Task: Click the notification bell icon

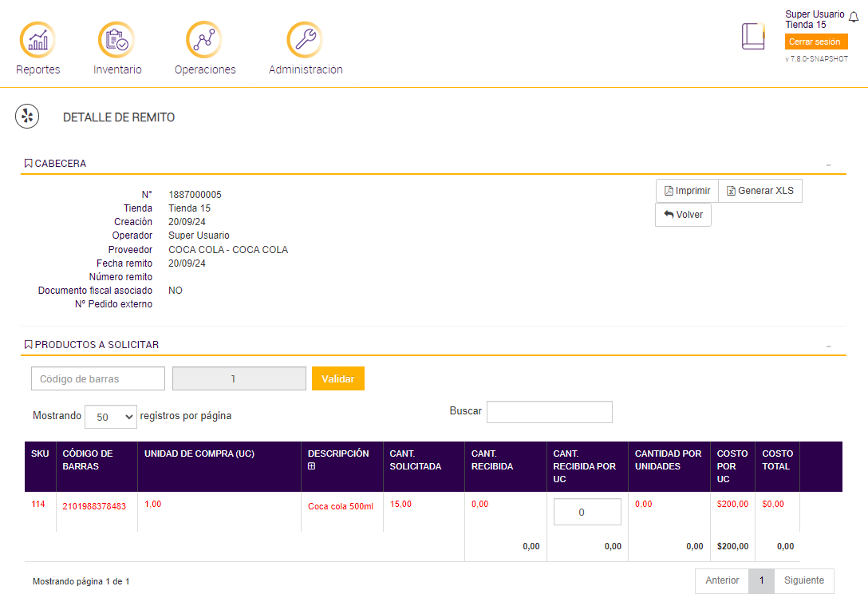Action: pyautogui.click(x=854, y=18)
